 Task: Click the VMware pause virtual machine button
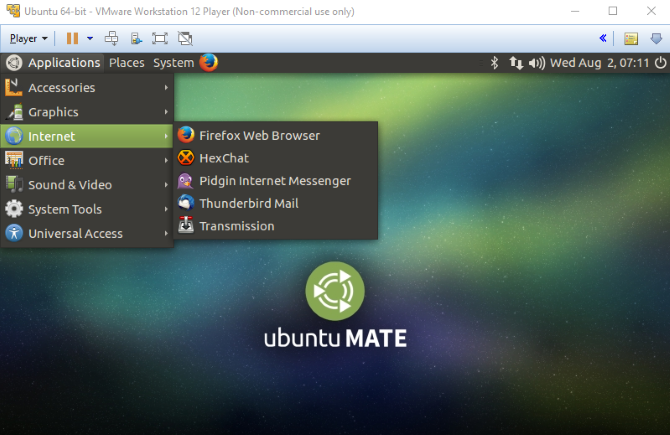pos(72,39)
